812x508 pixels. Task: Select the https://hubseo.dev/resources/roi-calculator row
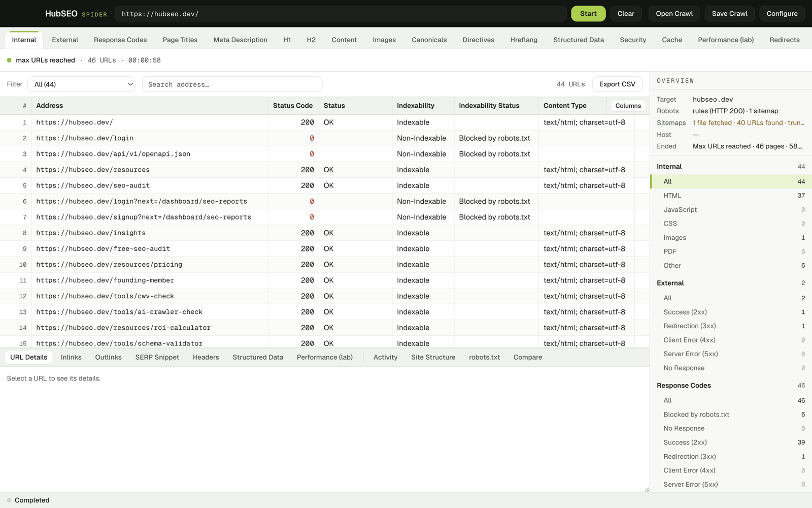tap(325, 328)
